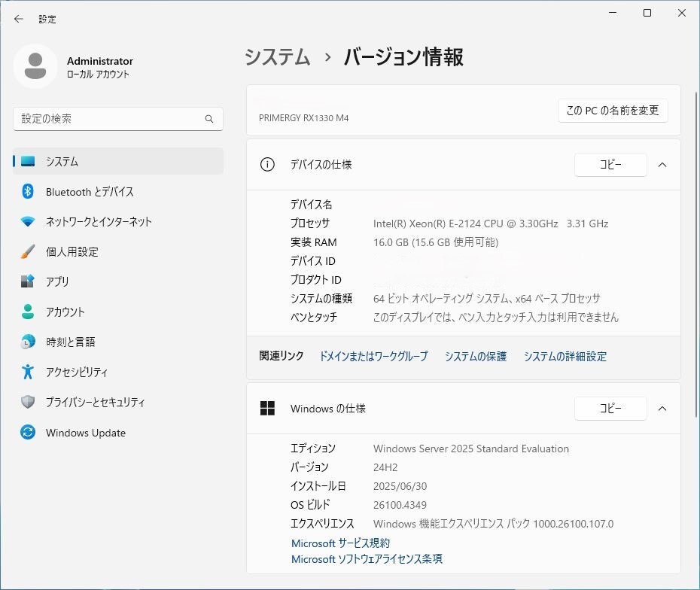Click the アプリ icon in sidebar
The width and height of the screenshot is (700, 590).
(x=28, y=281)
